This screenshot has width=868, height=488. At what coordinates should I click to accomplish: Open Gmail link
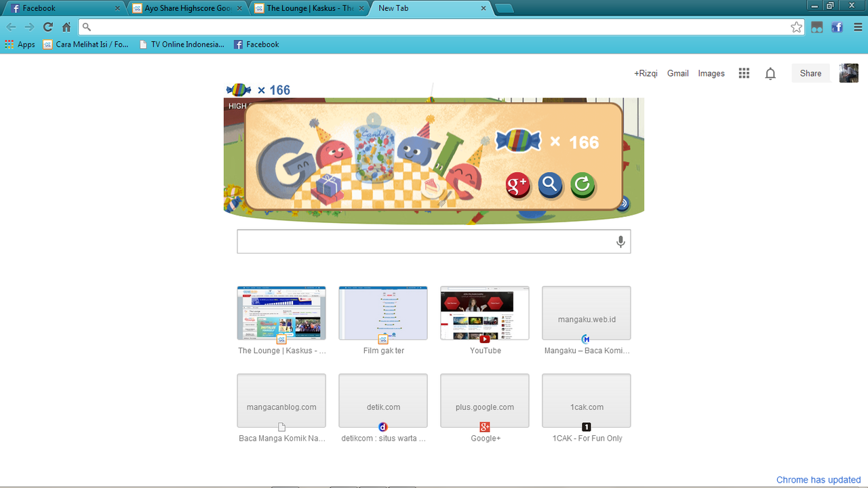pos(677,73)
